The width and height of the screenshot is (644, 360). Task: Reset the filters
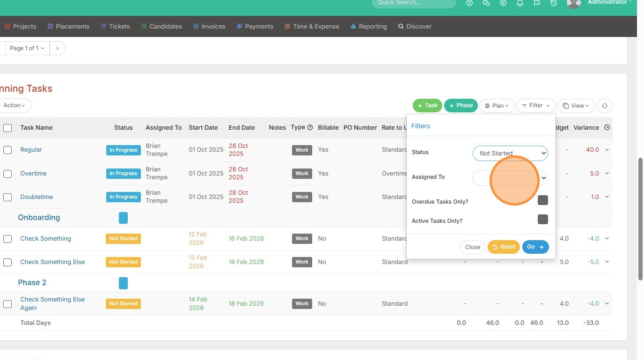(504, 247)
